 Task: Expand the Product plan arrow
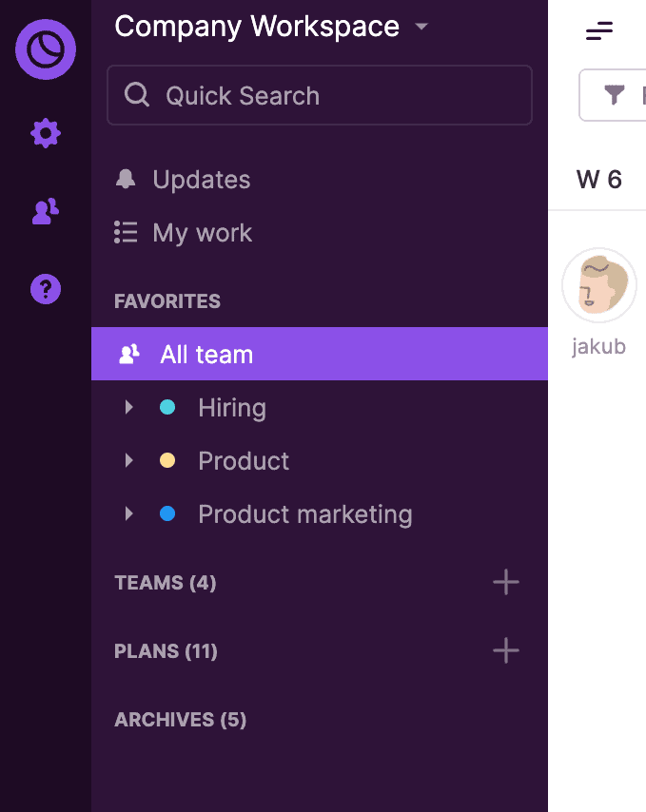pyautogui.click(x=129, y=461)
